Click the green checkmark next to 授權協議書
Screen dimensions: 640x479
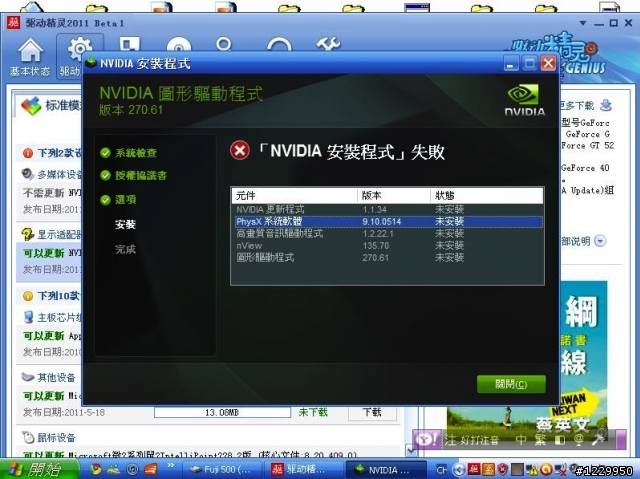[105, 175]
